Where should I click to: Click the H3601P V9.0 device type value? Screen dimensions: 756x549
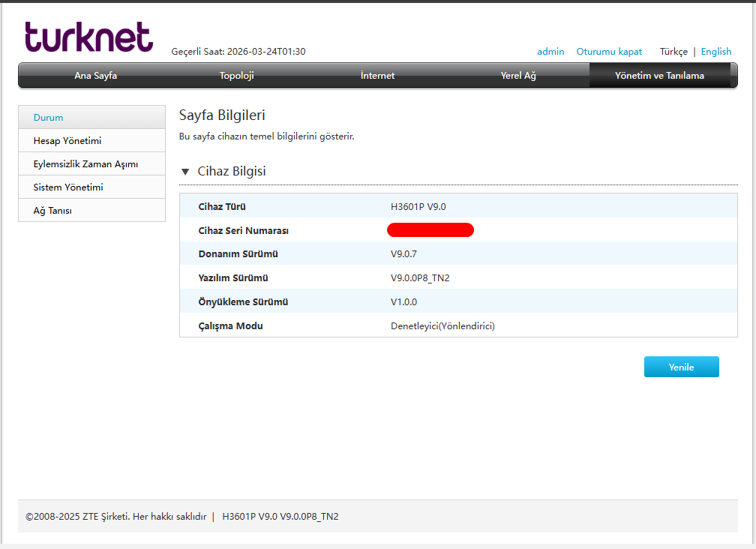point(418,207)
